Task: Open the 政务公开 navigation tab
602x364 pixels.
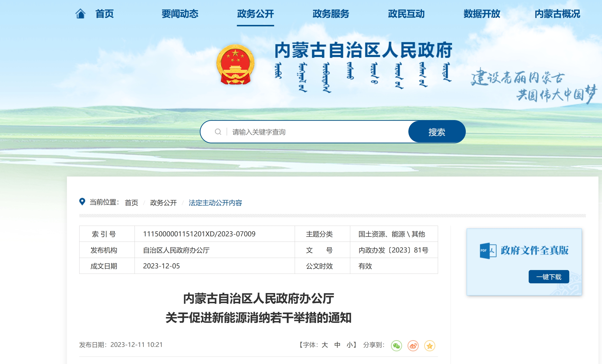Action: point(255,14)
